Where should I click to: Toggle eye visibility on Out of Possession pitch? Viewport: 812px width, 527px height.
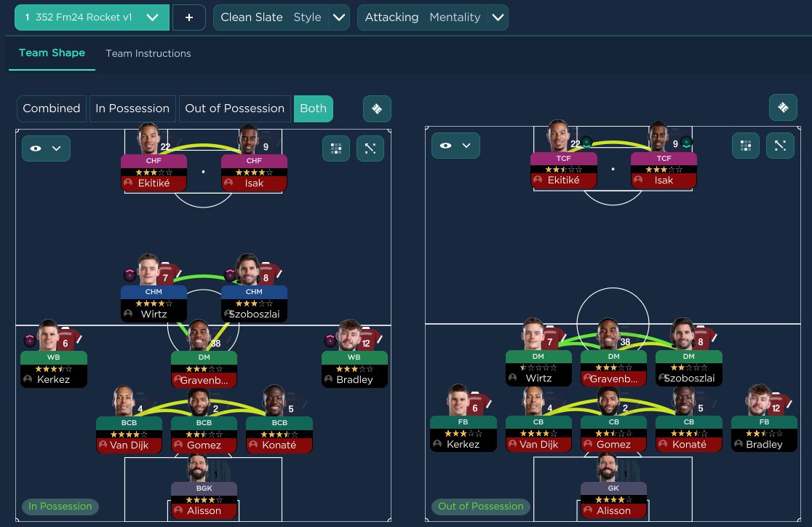[x=445, y=146]
